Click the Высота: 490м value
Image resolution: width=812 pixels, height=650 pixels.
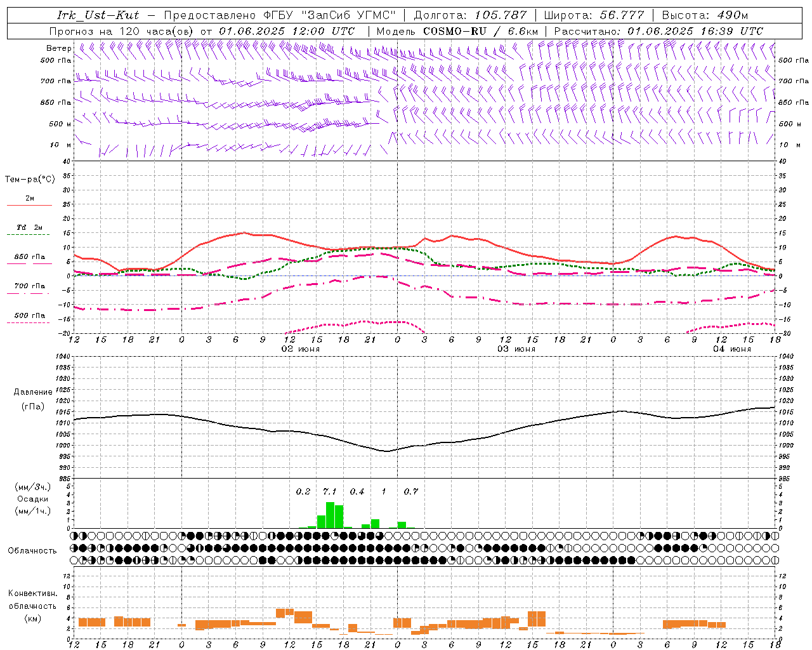click(705, 15)
